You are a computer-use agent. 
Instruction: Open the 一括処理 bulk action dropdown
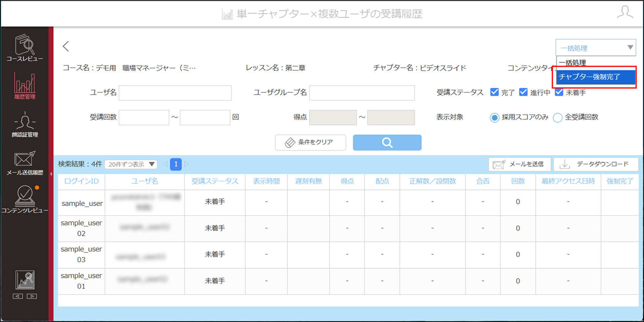[596, 48]
